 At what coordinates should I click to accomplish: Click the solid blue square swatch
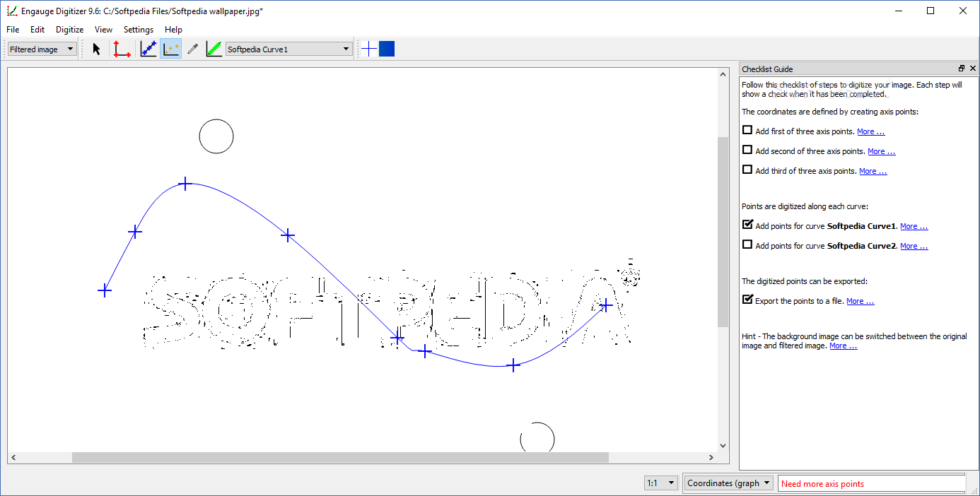[387, 49]
